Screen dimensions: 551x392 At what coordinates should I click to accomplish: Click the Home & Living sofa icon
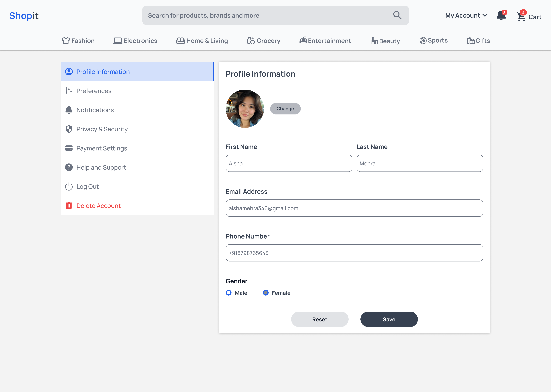click(x=180, y=41)
